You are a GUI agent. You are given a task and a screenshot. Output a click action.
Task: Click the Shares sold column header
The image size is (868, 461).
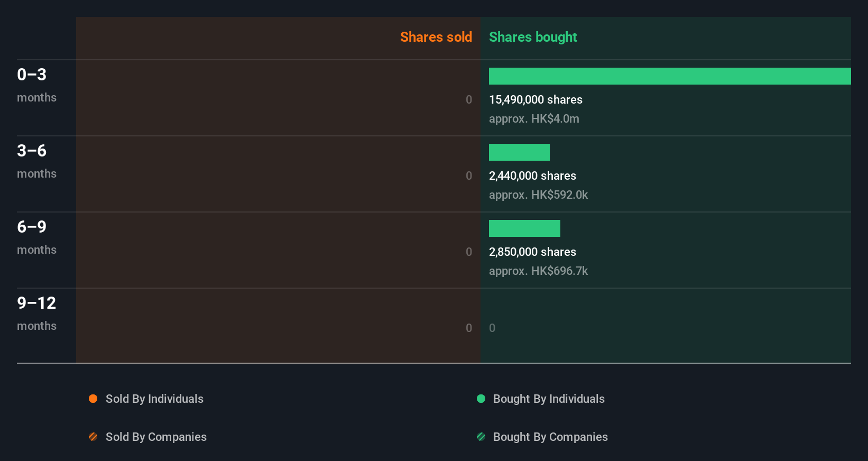click(436, 37)
